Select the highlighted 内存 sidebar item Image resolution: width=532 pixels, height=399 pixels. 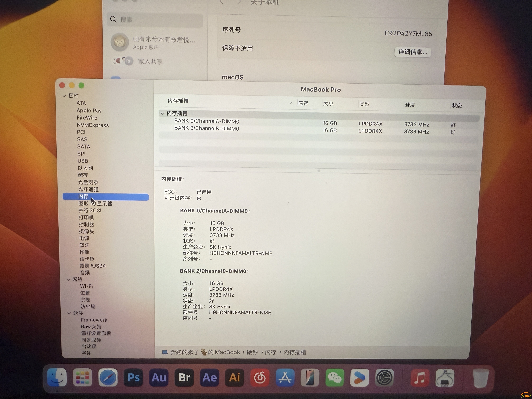point(106,196)
